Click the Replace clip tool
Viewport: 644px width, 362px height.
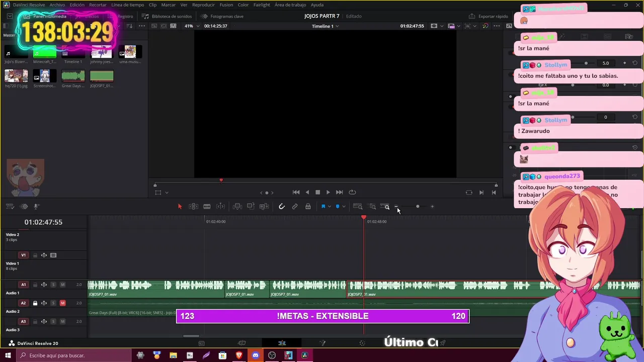[x=264, y=207]
